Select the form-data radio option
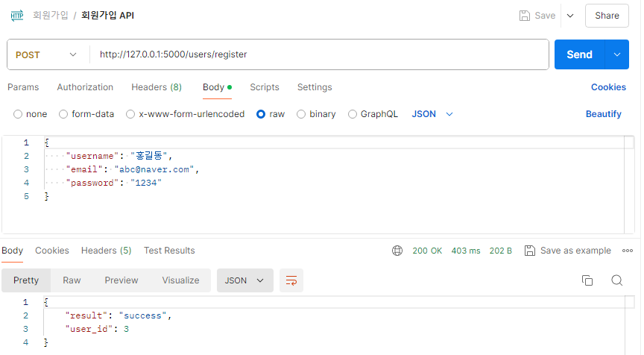The width and height of the screenshot is (644, 355). [x=63, y=114]
